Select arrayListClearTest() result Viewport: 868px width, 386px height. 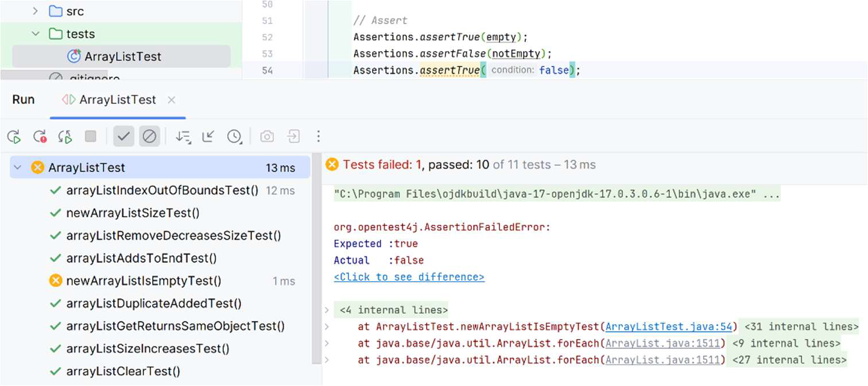pos(123,371)
